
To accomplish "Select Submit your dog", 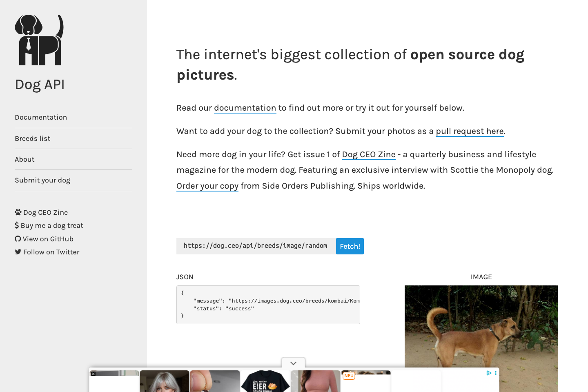I will (42, 180).
